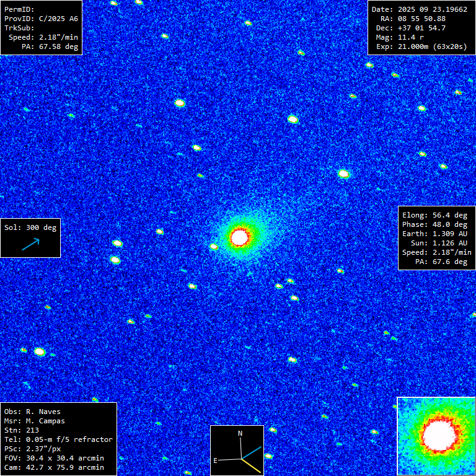
Task: Click the comet's bright white nucleus
Action: click(x=240, y=237)
